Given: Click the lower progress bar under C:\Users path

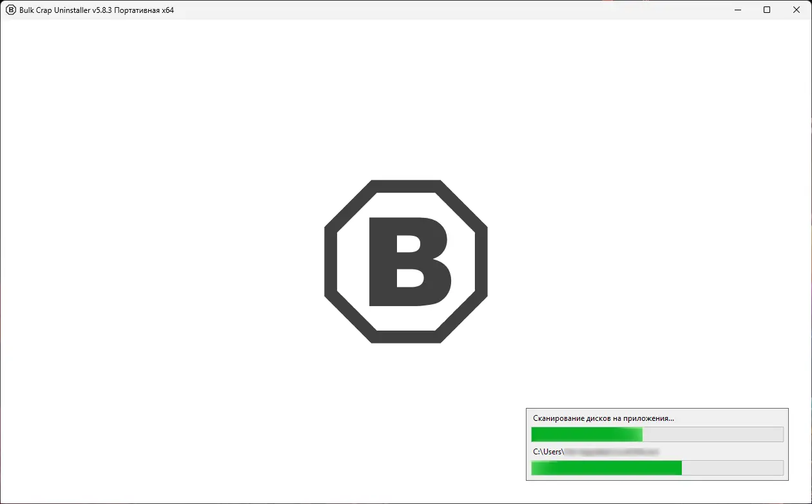Looking at the screenshot, I should pyautogui.click(x=657, y=468).
